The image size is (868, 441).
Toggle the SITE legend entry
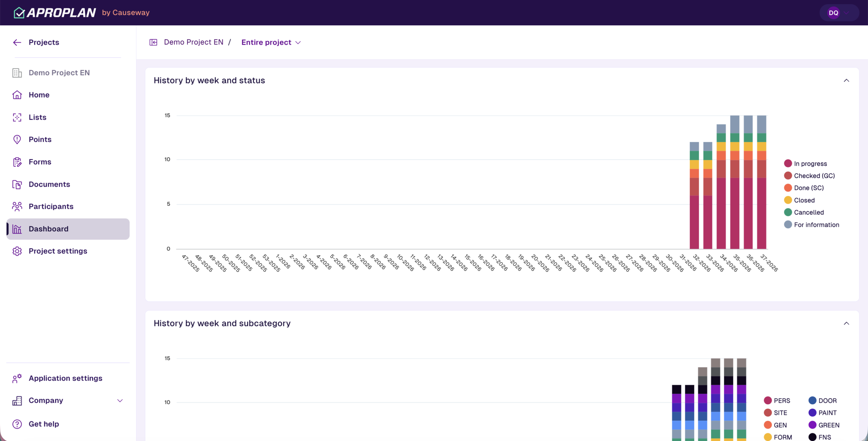776,413
